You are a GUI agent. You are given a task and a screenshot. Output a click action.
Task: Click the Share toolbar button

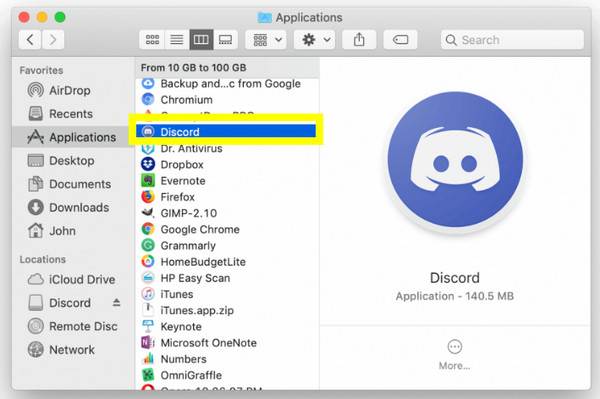(359, 39)
